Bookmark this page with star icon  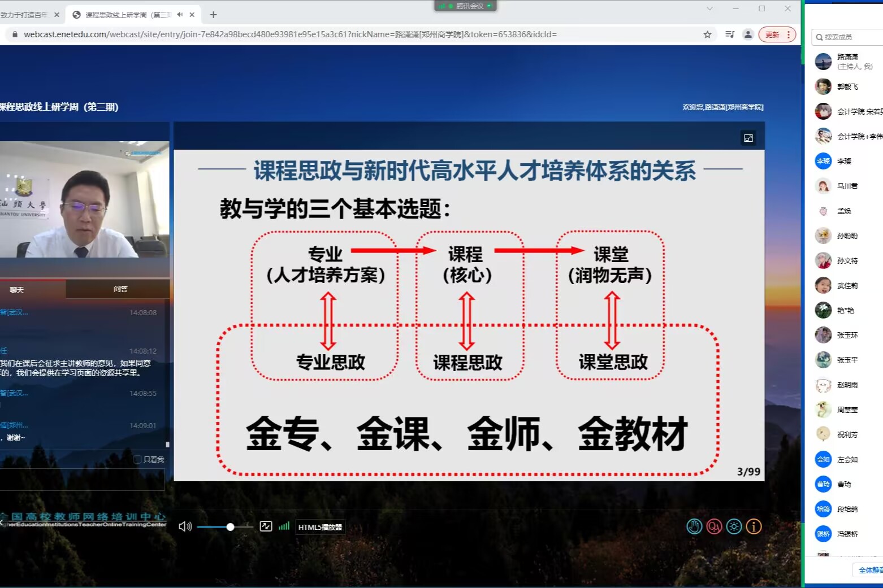[x=707, y=34]
